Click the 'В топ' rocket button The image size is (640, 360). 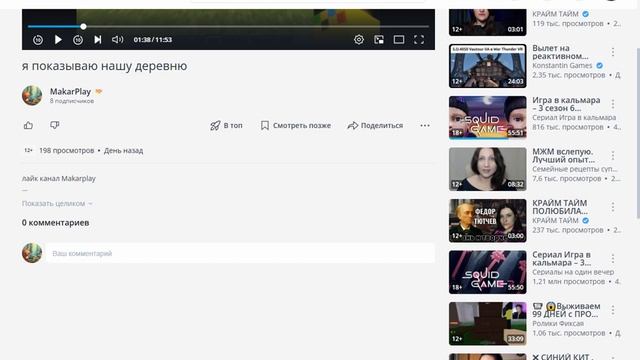[x=226, y=126]
